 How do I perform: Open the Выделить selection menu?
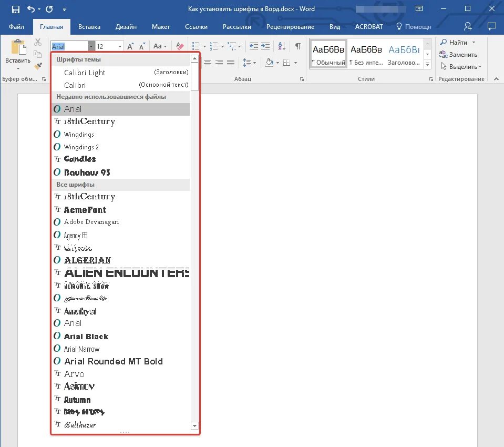[461, 67]
